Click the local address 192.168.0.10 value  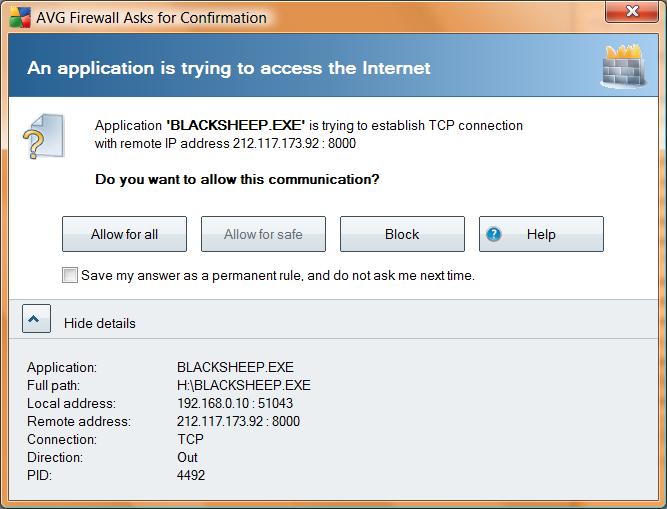[x=235, y=403]
